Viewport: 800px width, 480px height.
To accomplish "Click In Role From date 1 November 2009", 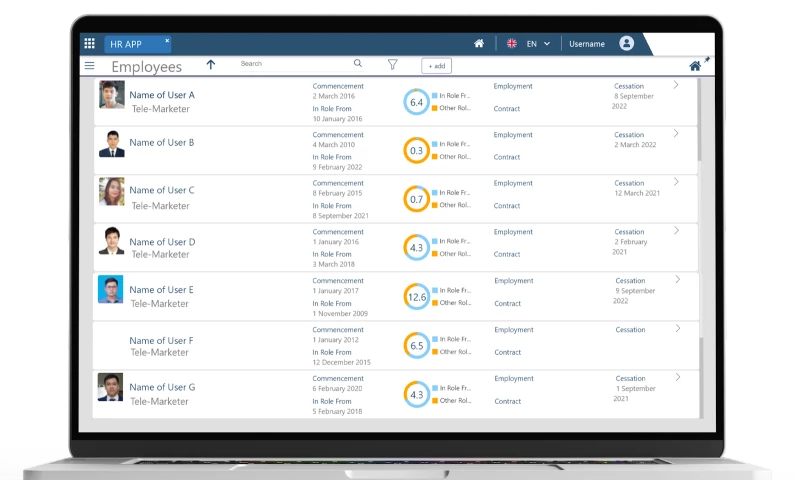I will [x=340, y=314].
